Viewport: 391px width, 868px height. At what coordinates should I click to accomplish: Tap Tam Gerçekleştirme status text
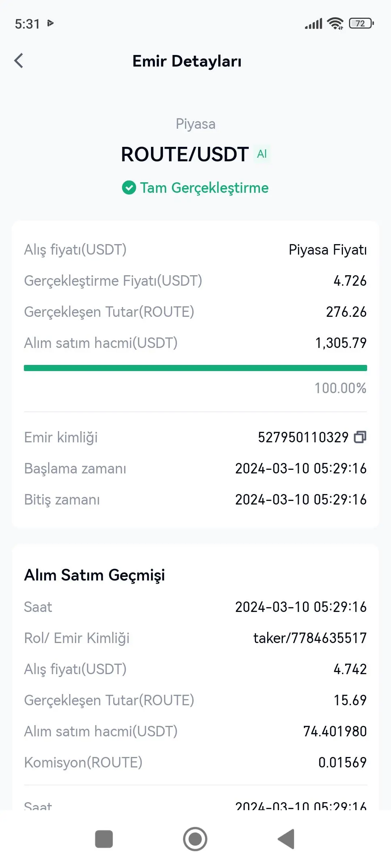coord(204,188)
